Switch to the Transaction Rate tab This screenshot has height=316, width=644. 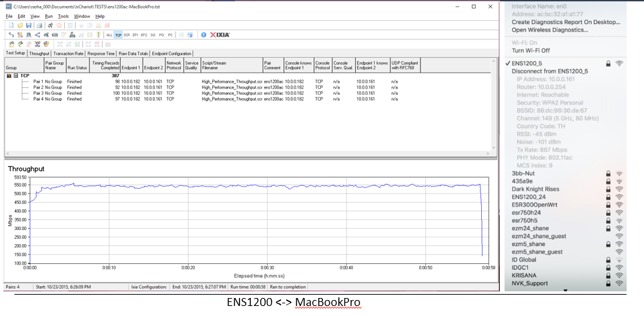click(x=69, y=54)
